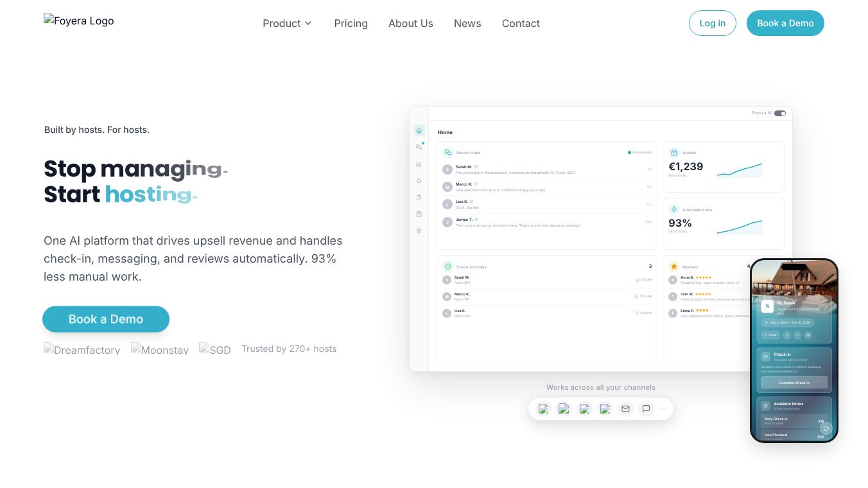Navigate to the Contact page
The image size is (868, 488).
[x=521, y=23]
